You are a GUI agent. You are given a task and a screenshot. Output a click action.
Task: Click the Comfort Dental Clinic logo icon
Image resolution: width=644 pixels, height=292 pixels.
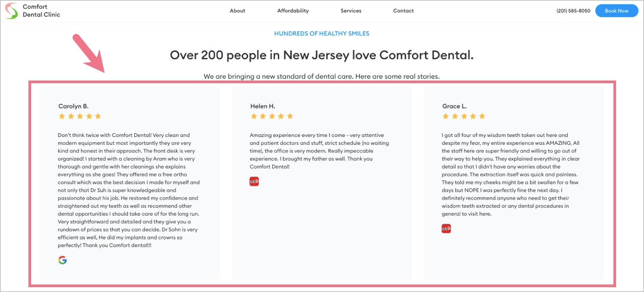point(11,11)
